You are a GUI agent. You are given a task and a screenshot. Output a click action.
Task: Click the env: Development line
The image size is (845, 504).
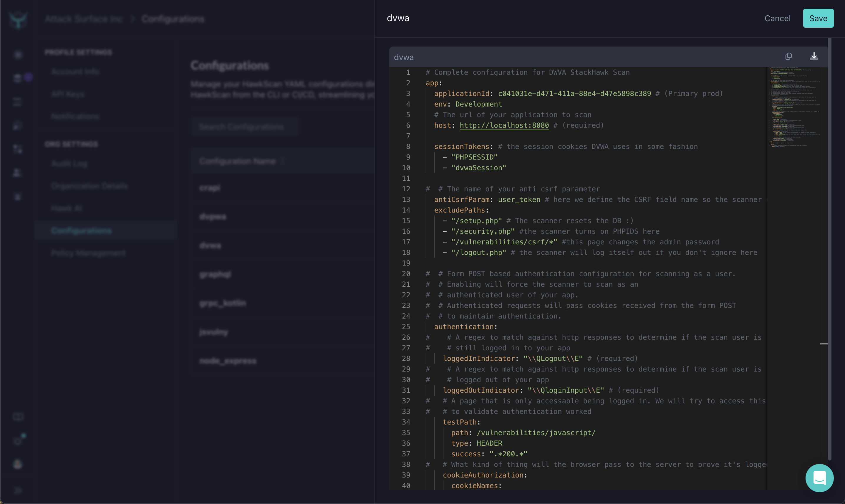coord(468,104)
